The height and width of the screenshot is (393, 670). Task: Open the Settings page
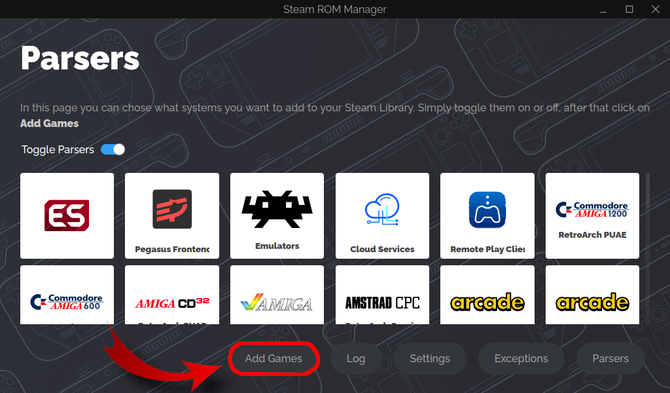tap(430, 358)
